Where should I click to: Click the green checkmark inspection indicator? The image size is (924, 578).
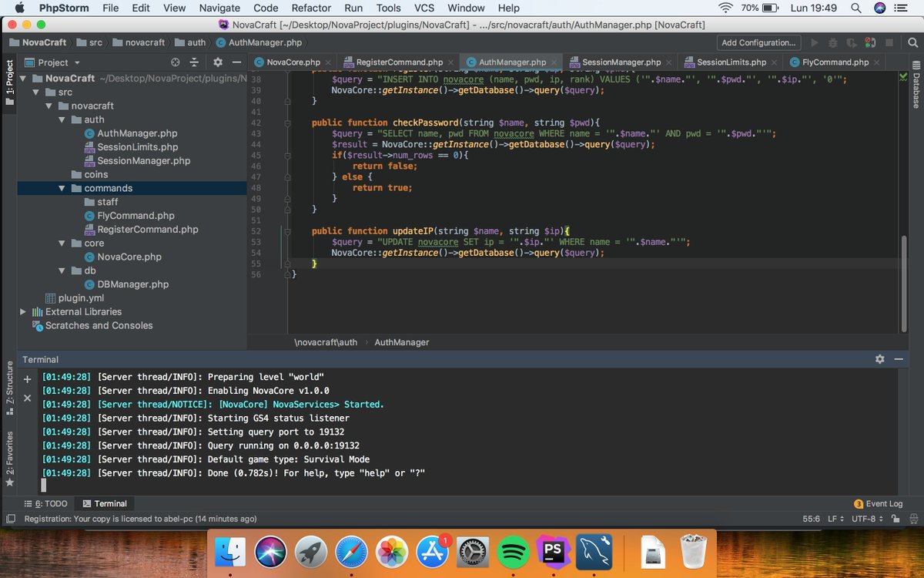coord(902,76)
